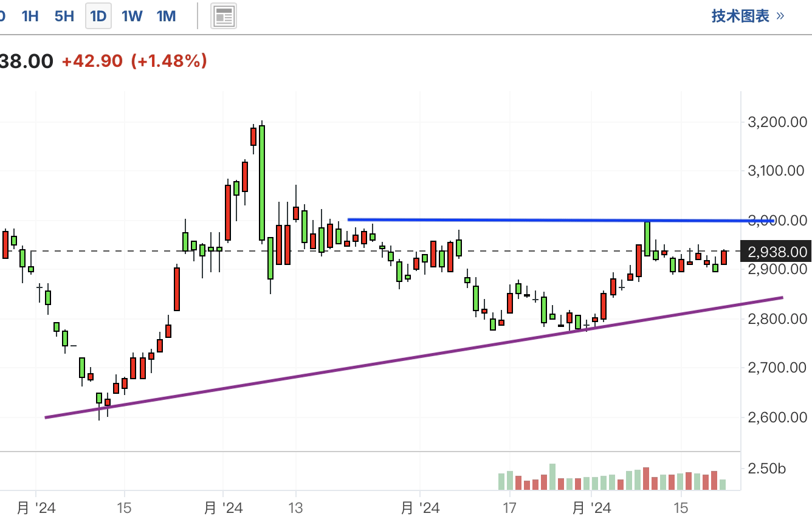Click the 3,100.00 price axis label
Viewport: 812px width, 519px height.
click(777, 171)
